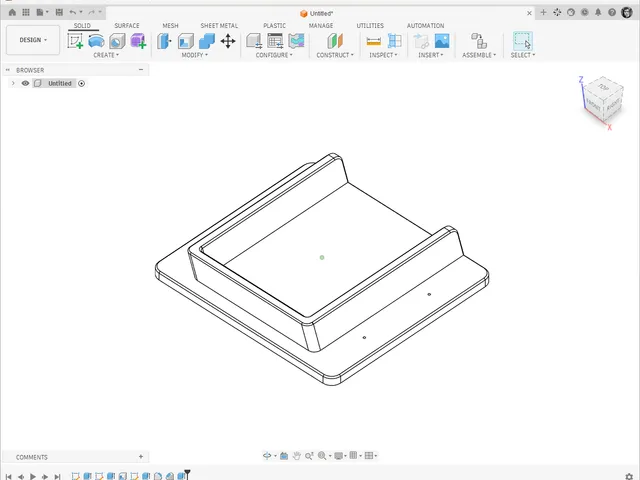The height and width of the screenshot is (480, 640).
Task: Click the Save disk icon
Action: [x=59, y=13]
